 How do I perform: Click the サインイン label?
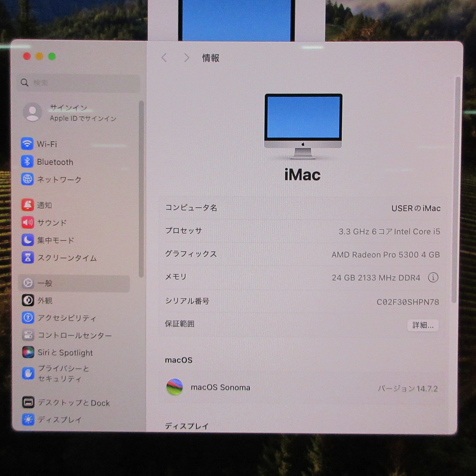68,108
